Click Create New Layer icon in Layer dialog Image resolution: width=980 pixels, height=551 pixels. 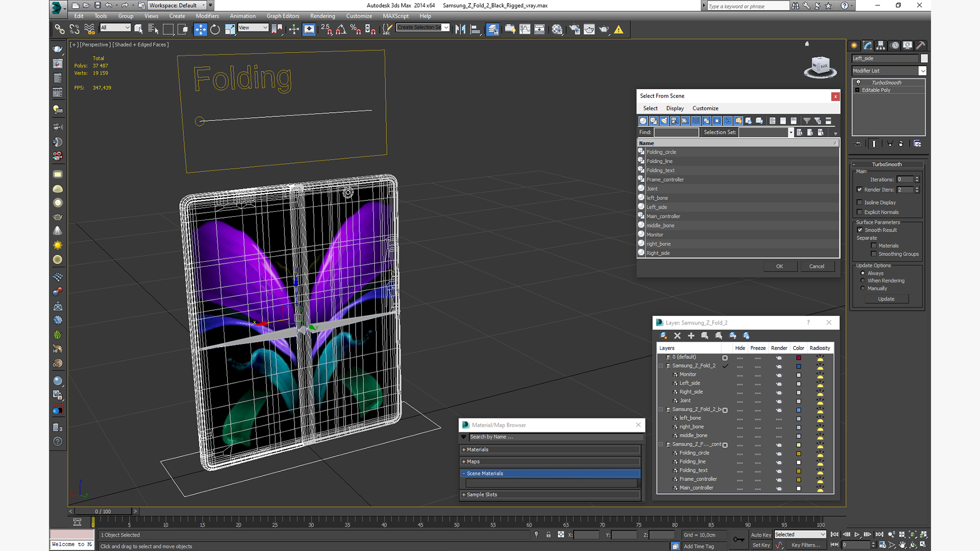pyautogui.click(x=664, y=336)
